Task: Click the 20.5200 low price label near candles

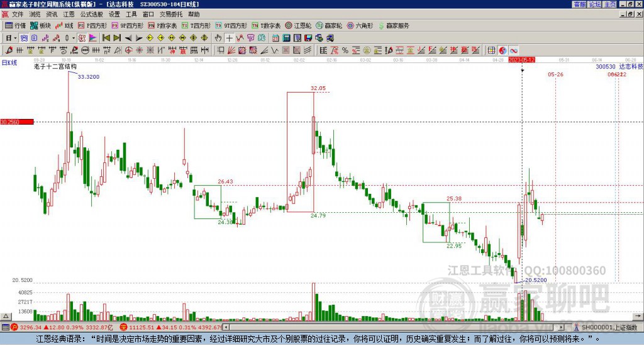Action: coord(536,280)
